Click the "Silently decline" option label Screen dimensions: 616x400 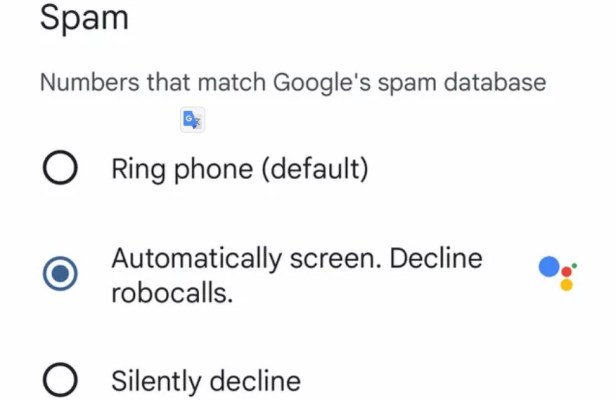[205, 380]
